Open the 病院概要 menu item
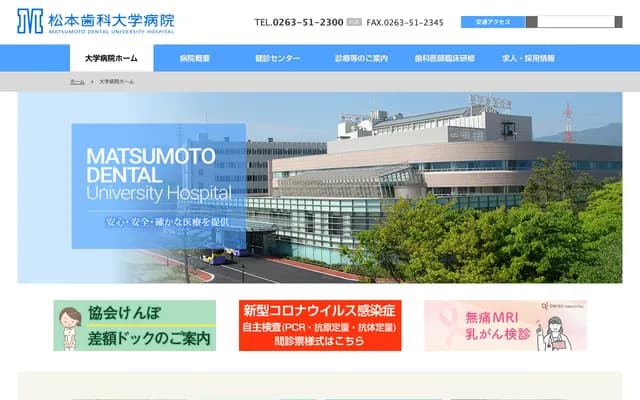Screen dimensions: 640x400 point(195,58)
